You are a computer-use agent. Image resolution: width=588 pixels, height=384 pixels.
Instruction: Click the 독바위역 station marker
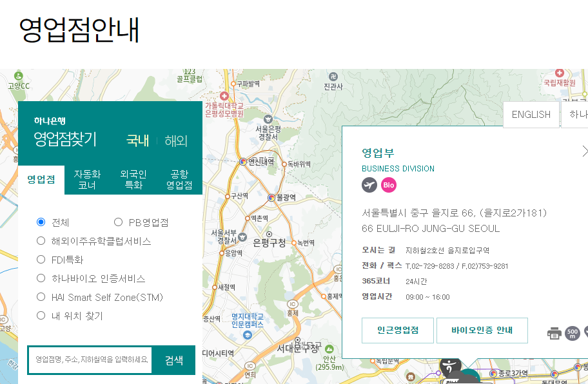tap(284, 164)
